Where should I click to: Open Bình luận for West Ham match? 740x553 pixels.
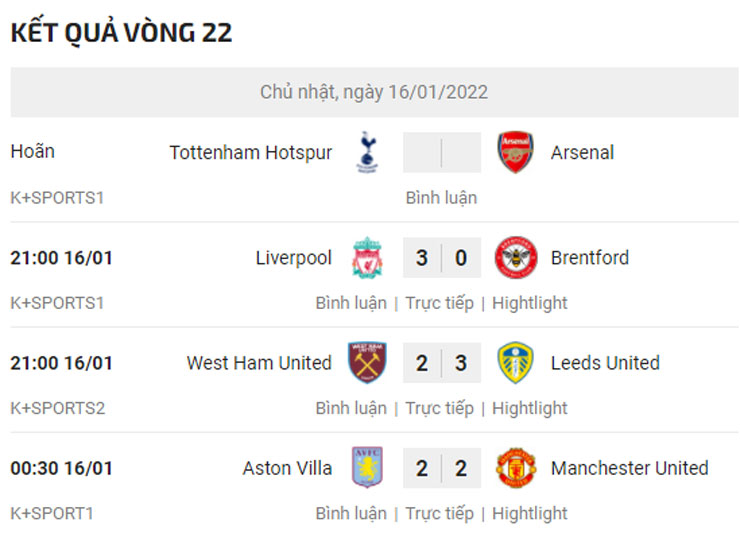point(351,408)
